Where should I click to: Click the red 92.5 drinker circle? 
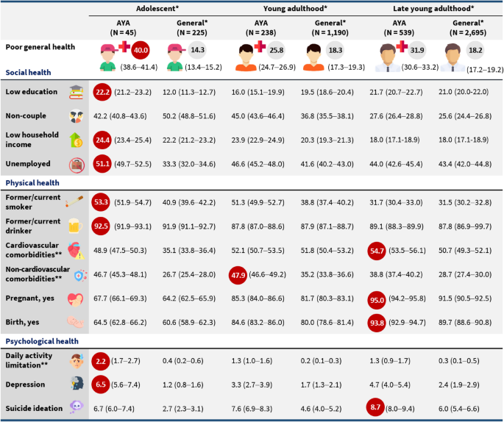[x=101, y=226]
